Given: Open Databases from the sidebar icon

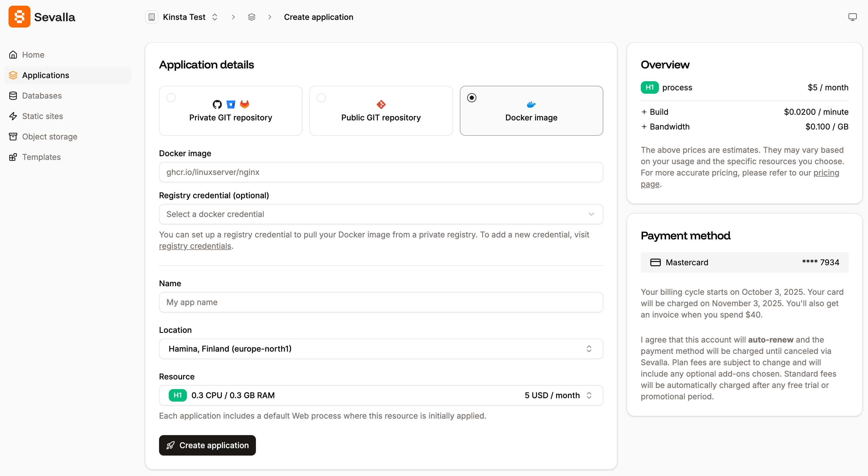Looking at the screenshot, I should point(13,96).
